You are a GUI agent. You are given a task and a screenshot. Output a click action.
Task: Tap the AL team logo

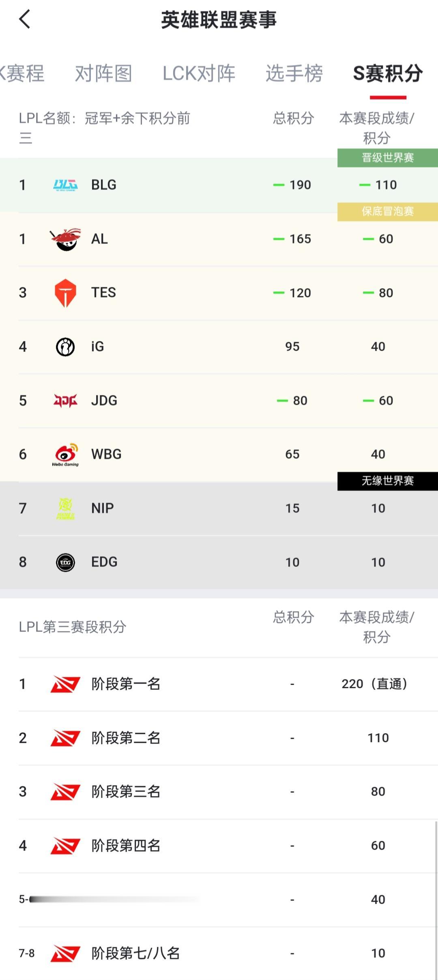coord(65,239)
